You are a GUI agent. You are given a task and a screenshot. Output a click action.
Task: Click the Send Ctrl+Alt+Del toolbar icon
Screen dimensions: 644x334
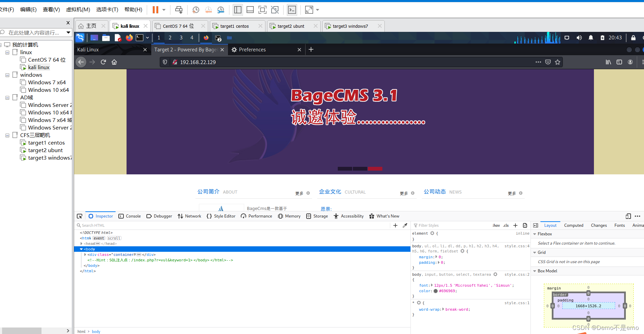coord(179,10)
